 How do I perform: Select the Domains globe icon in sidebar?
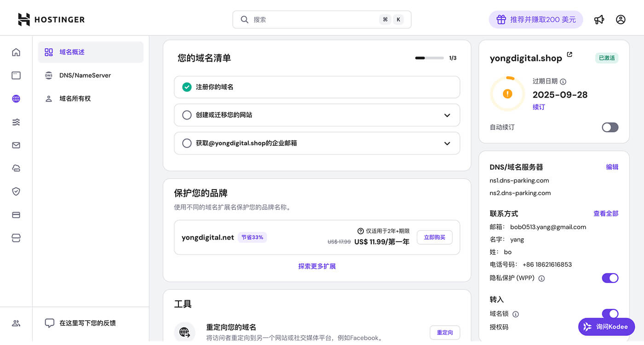[16, 98]
